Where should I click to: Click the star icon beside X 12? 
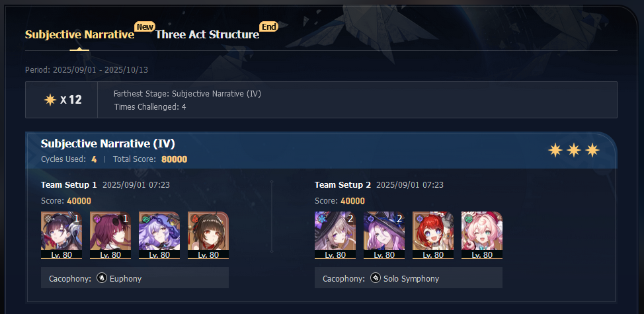click(50, 100)
